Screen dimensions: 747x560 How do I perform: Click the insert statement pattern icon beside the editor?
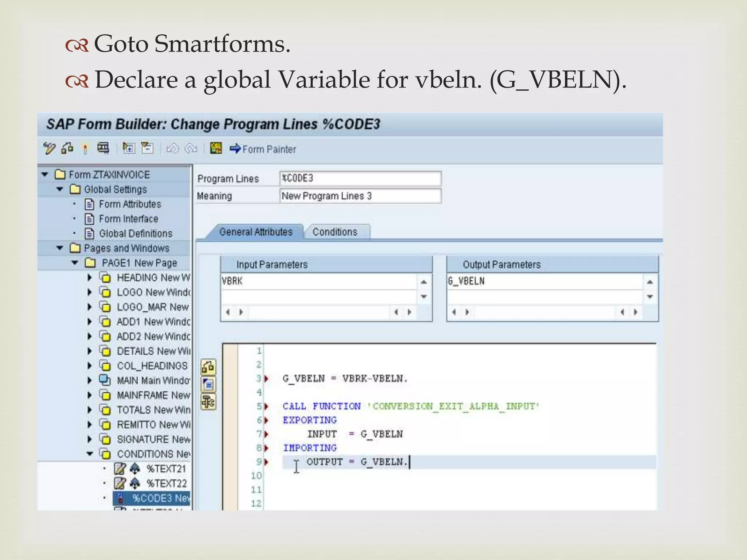pos(208,385)
